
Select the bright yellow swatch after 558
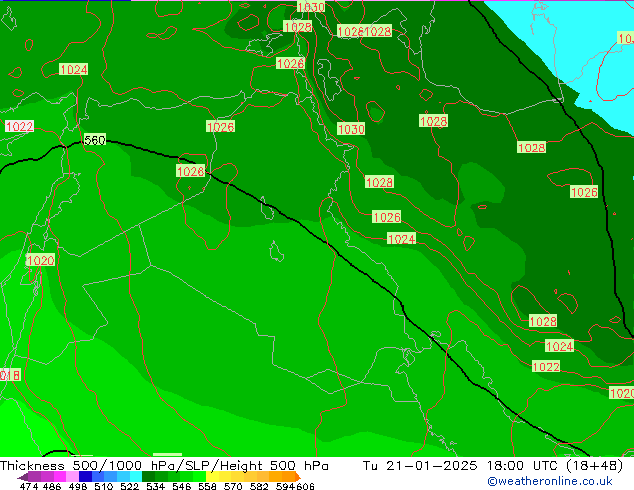coord(212,476)
